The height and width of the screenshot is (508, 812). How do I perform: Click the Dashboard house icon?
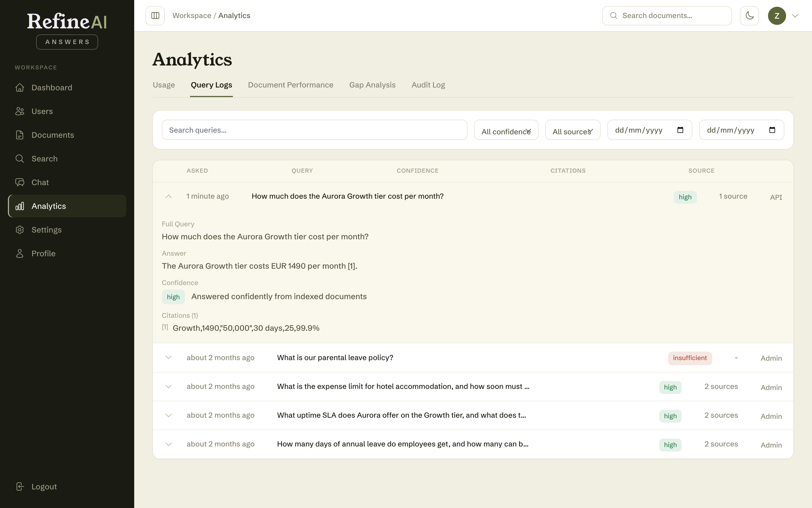20,88
